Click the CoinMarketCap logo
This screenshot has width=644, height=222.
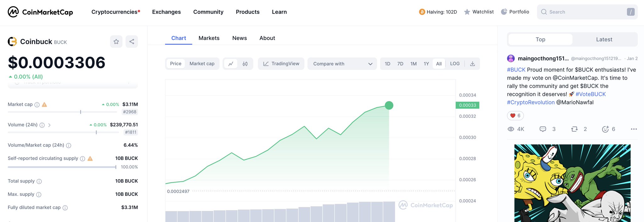coord(40,12)
